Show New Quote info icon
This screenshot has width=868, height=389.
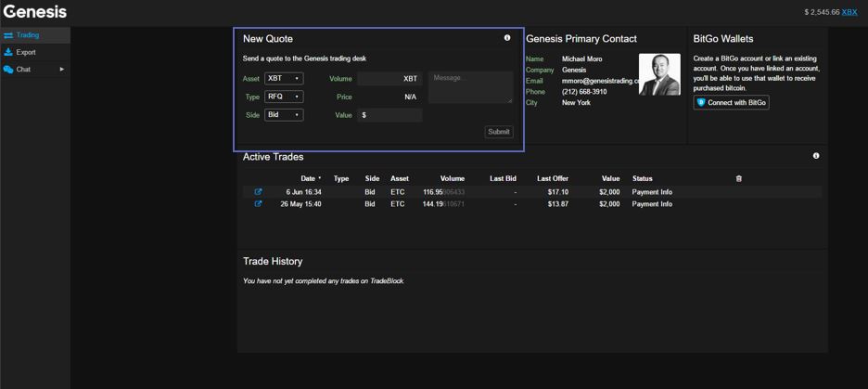[x=507, y=38]
